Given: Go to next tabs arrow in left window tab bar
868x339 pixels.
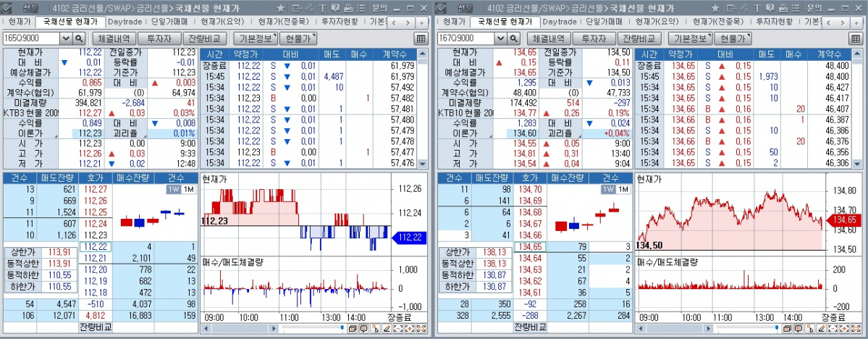Looking at the screenshot, I should point(408,22).
